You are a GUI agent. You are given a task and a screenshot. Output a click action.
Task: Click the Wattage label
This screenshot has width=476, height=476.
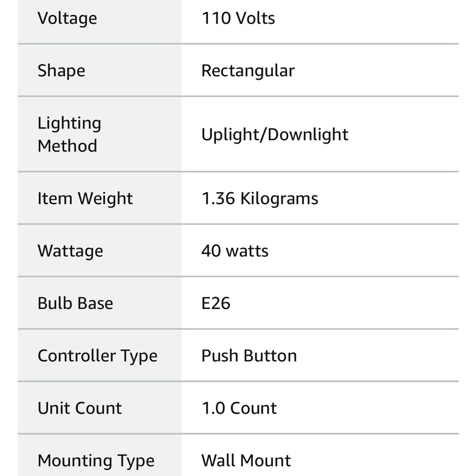[70, 251]
